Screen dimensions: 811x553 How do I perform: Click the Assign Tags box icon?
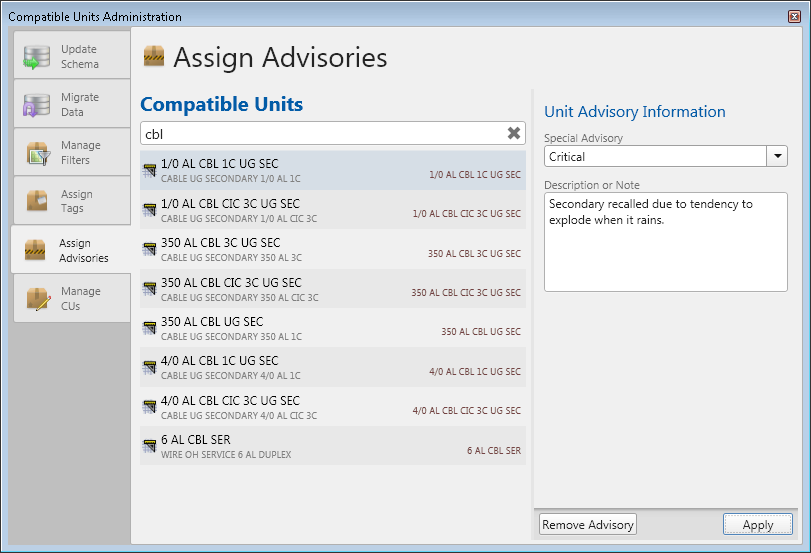(37, 201)
